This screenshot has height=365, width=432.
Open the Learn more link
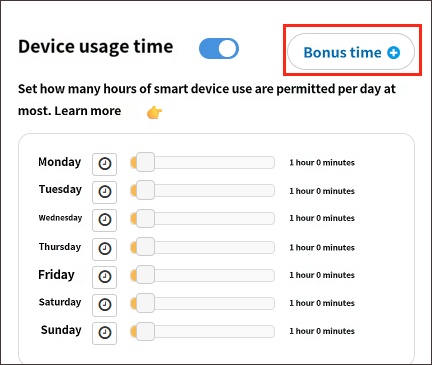(88, 111)
